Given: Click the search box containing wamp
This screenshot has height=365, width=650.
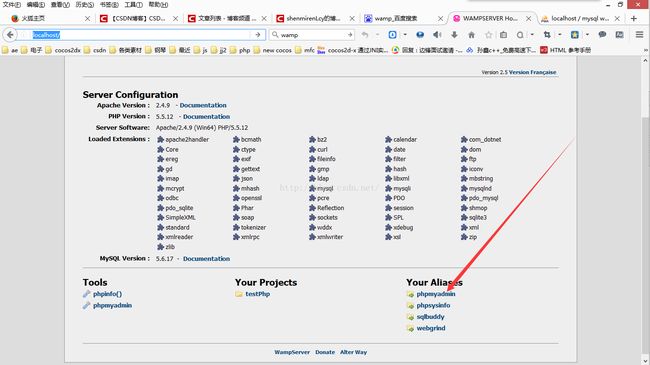Looking at the screenshot, I should (x=312, y=35).
